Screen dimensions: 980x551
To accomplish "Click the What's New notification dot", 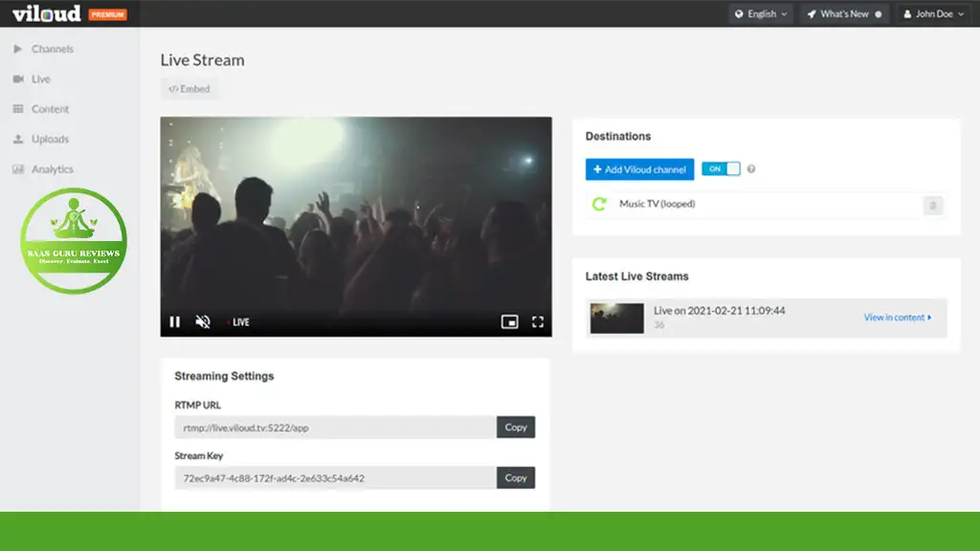I will [879, 13].
